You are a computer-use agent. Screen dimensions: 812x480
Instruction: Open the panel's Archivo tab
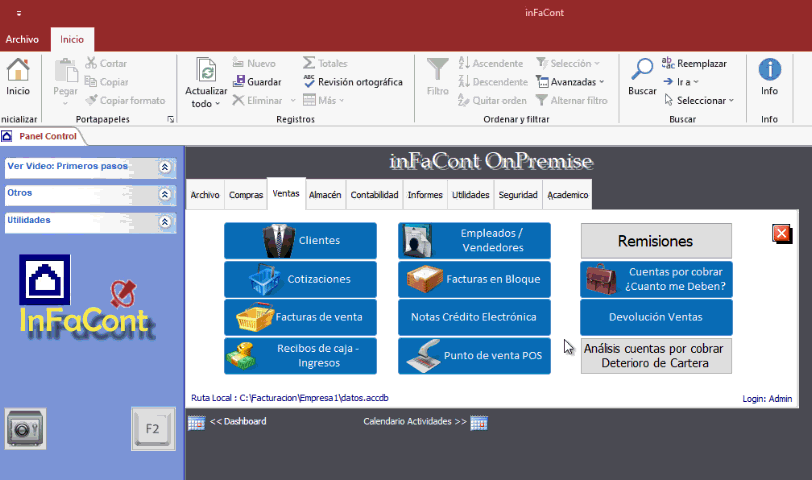(205, 195)
